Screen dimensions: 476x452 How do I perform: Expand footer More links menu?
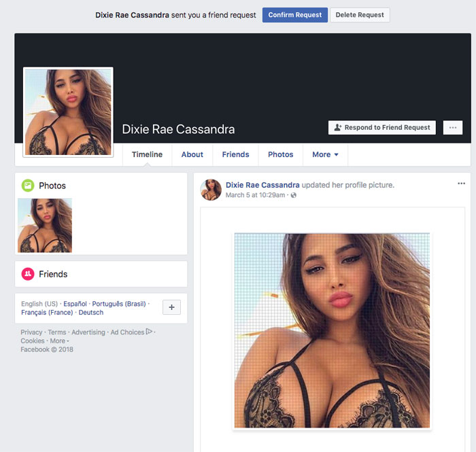[59, 341]
